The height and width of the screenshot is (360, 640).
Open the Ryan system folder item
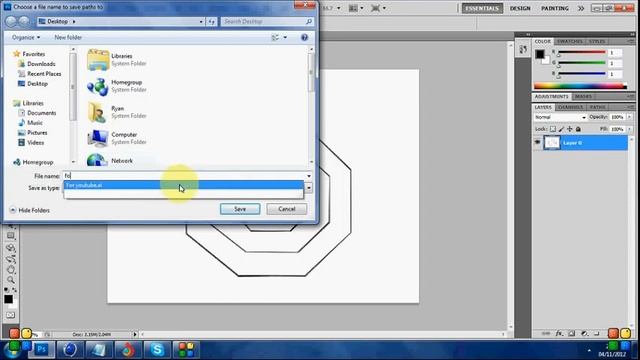pos(118,112)
